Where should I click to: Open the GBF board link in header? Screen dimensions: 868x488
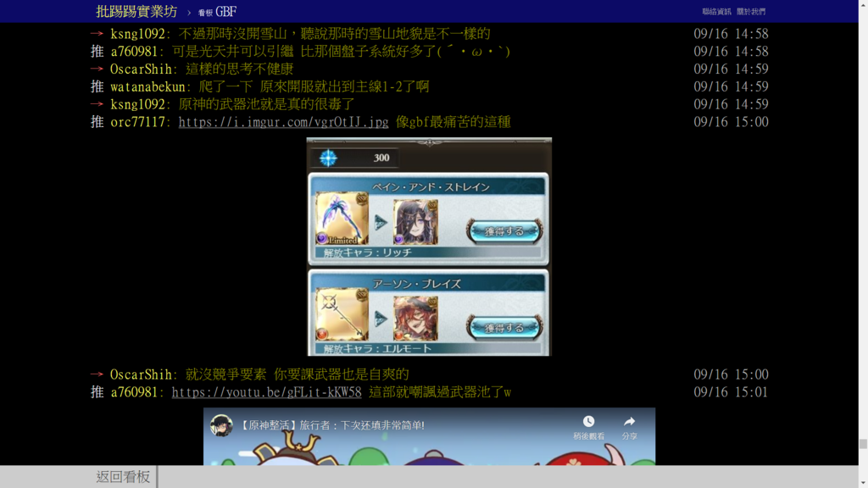(218, 12)
